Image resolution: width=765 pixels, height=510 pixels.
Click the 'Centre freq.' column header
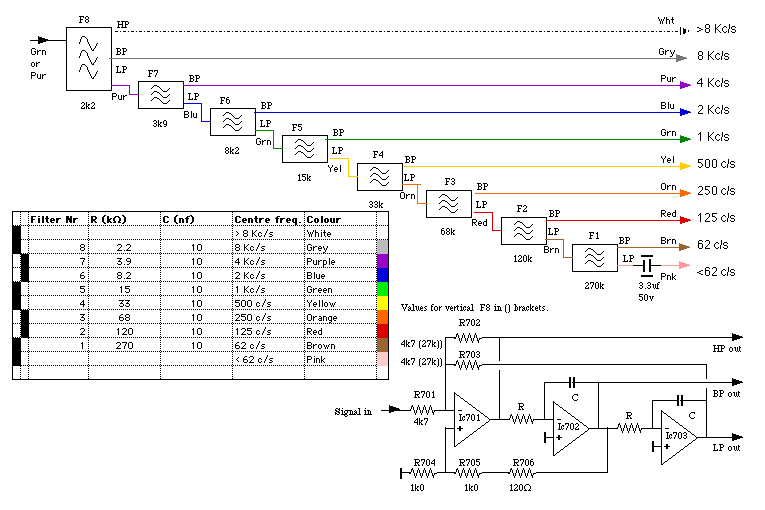[259, 219]
